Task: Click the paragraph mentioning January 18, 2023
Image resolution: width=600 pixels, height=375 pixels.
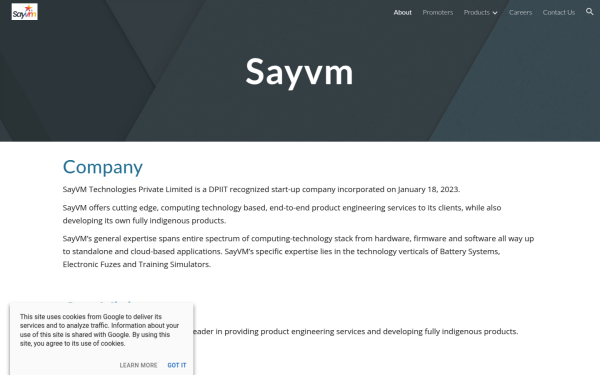Action: coord(261,189)
